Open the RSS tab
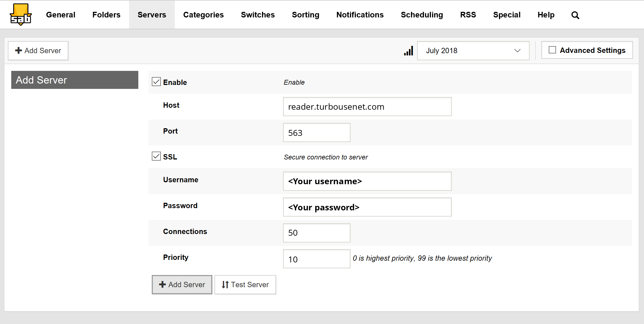Image resolution: width=644 pixels, height=324 pixels. pos(468,15)
